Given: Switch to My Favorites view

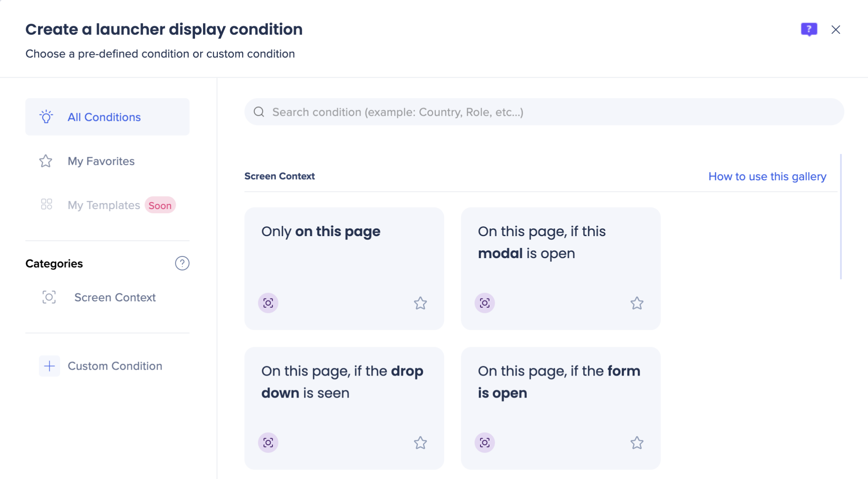Looking at the screenshot, I should click(x=101, y=161).
